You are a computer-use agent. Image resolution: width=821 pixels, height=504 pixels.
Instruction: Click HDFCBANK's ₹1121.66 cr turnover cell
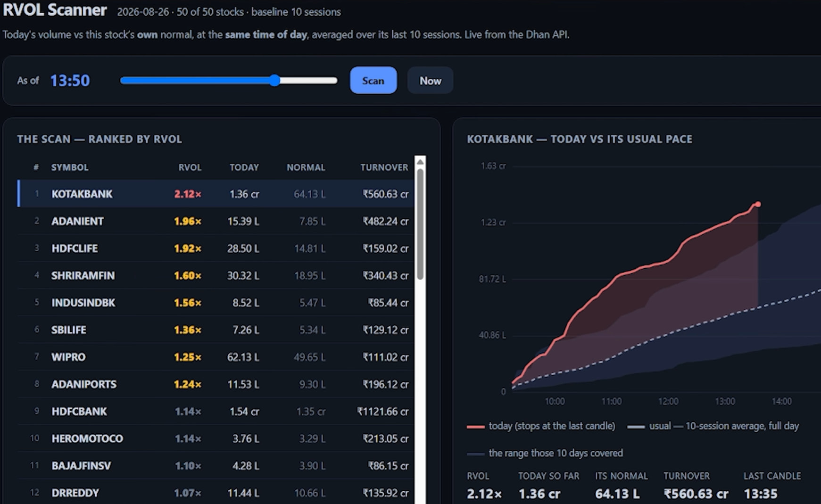(x=382, y=411)
